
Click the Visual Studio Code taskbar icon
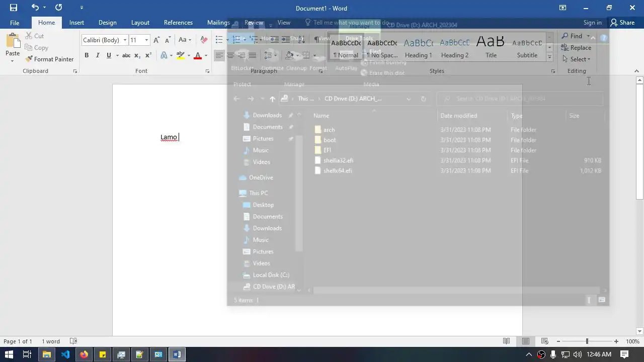[65, 354]
